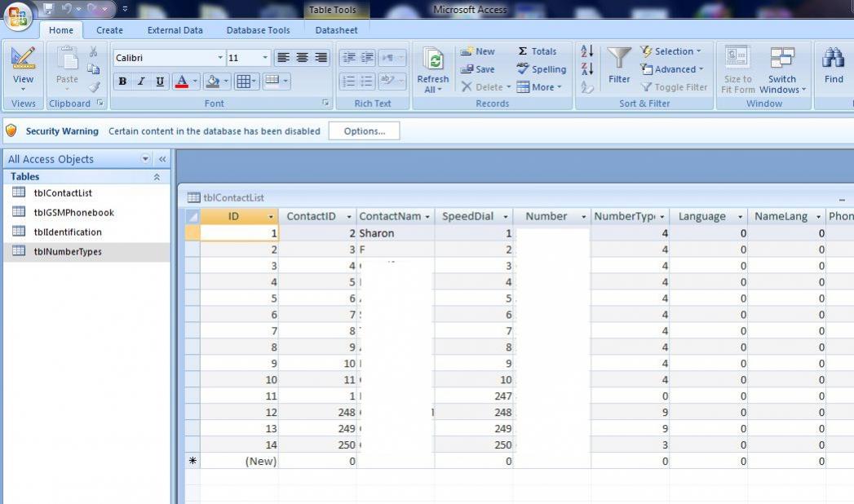Click the Copy icon in Clipboard
The width and height of the screenshot is (854, 504).
94,69
